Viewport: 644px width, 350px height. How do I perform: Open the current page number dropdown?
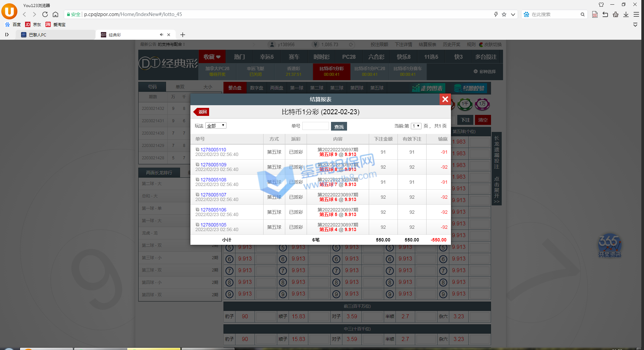(416, 126)
